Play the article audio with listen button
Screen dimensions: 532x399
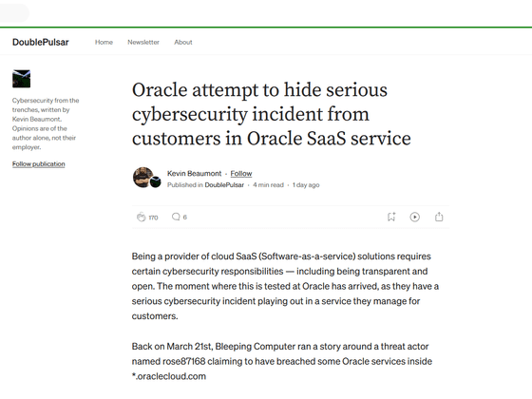pos(414,217)
